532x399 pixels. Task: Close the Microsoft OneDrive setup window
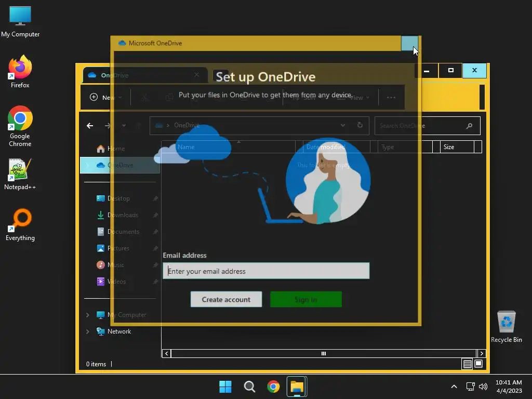point(409,43)
